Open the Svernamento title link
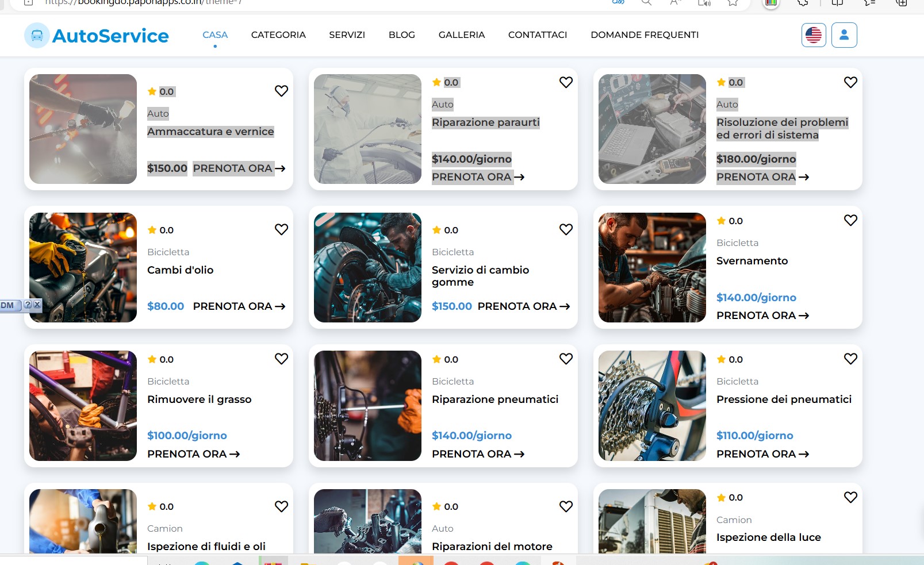 [752, 261]
